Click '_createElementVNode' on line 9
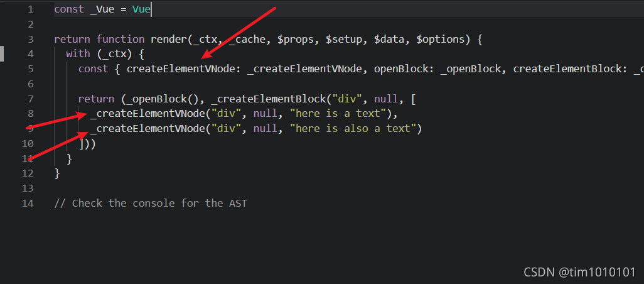Screen dimensions: 644x284 [x=148, y=129]
